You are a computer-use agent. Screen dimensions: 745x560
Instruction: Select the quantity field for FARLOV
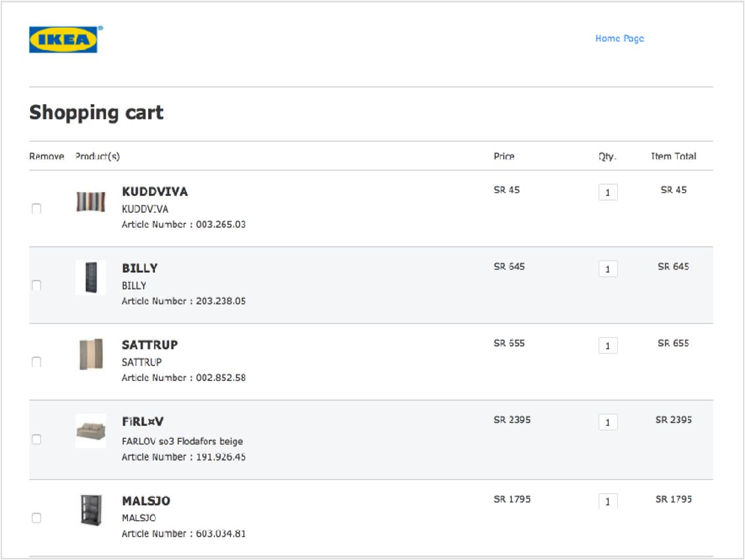point(607,422)
